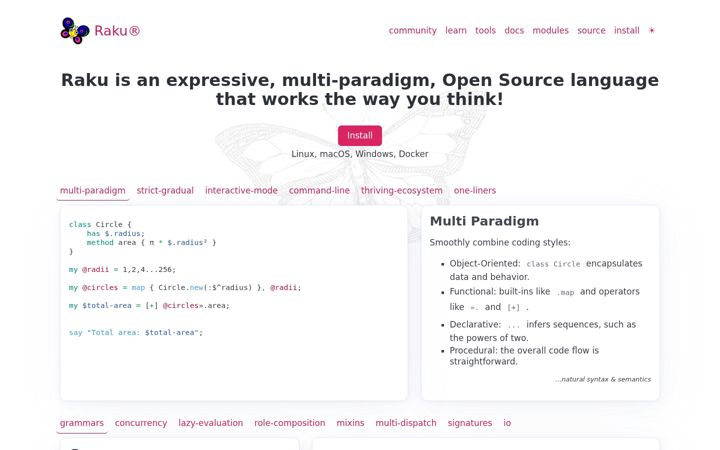The width and height of the screenshot is (720, 450).
Task: Open the modules nav link
Action: (550, 30)
